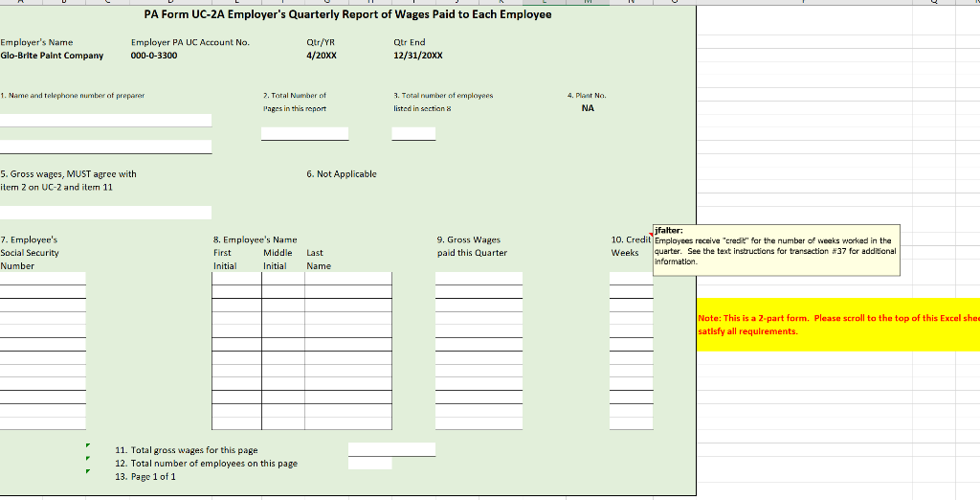The width and height of the screenshot is (980, 500).
Task: Select the 'Qtr/YR' label
Action: [x=321, y=42]
